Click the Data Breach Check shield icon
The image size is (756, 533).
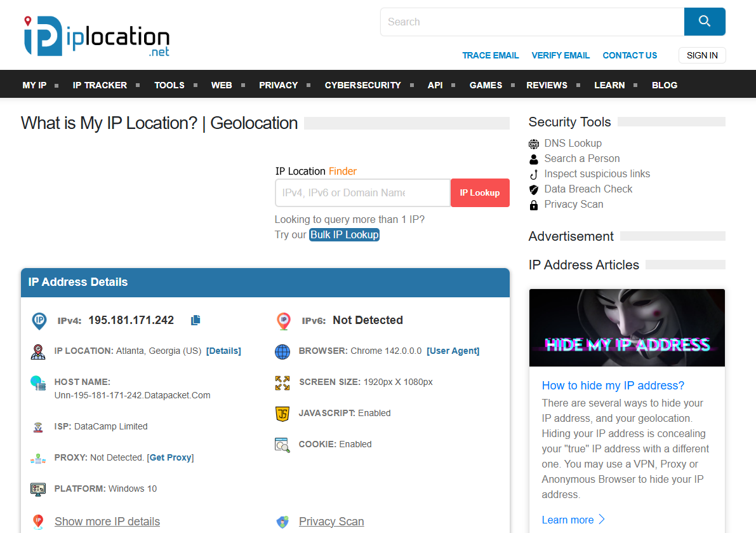pyautogui.click(x=534, y=189)
